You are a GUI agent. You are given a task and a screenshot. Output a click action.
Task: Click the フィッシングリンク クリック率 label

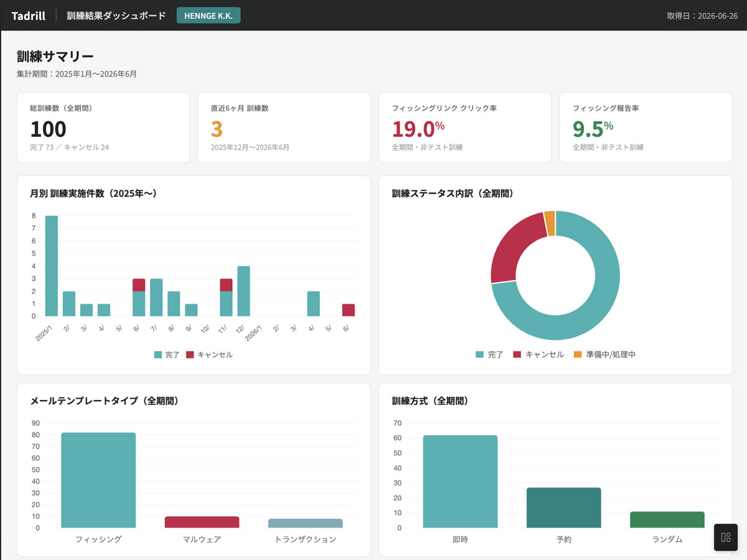[x=444, y=108]
